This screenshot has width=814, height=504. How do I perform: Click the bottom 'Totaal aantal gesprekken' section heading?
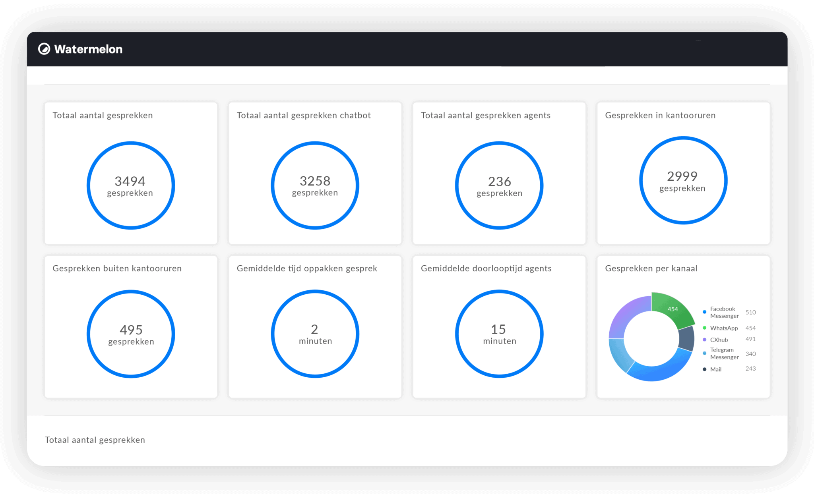[95, 440]
